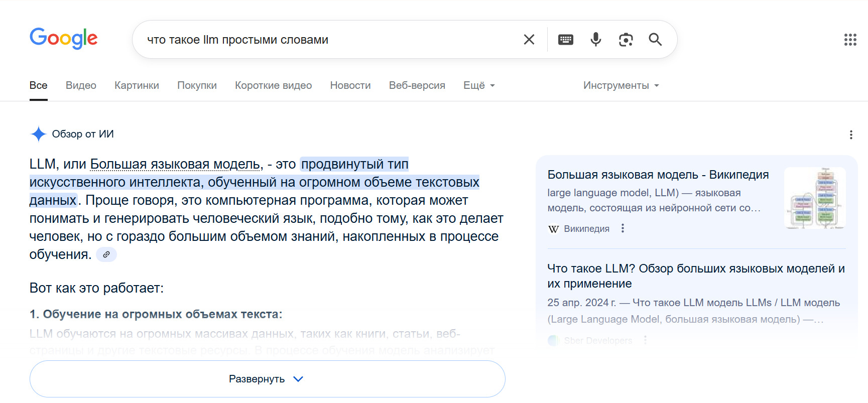Viewport: 868px width, 403px height.
Task: Click the '25 апр. 2024 г.' snippet text
Action: (581, 303)
